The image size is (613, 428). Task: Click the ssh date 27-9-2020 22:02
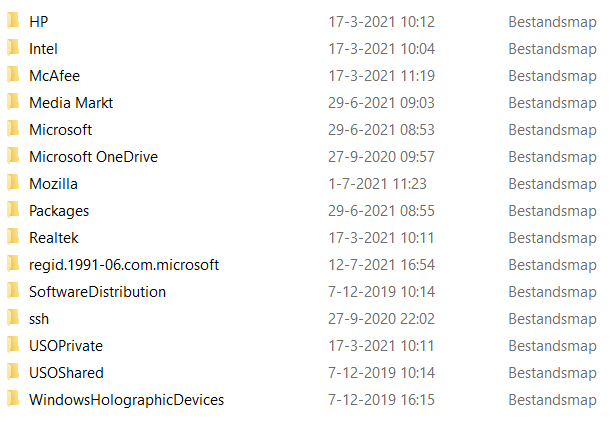click(381, 319)
